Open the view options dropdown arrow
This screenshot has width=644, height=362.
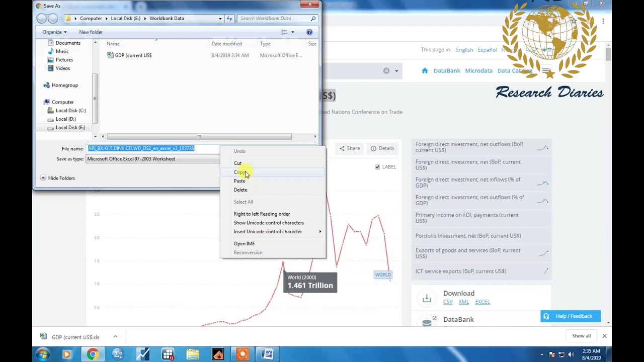293,32
